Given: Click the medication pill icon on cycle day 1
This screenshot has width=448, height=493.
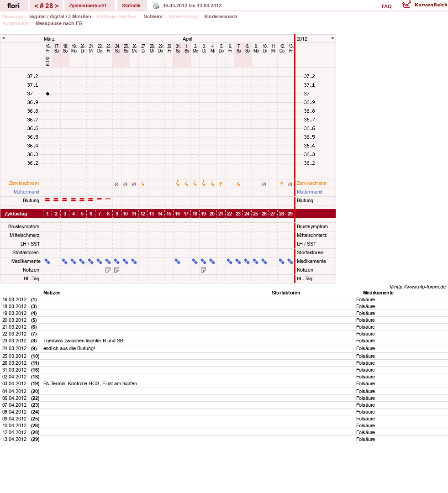Looking at the screenshot, I should [47, 261].
